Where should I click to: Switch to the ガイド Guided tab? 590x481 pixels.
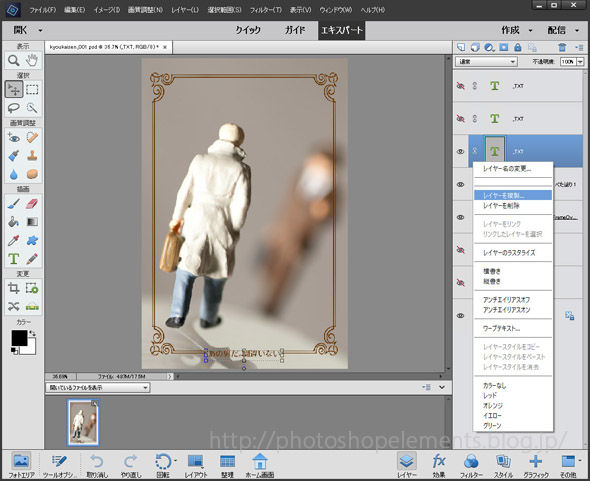coord(295,30)
